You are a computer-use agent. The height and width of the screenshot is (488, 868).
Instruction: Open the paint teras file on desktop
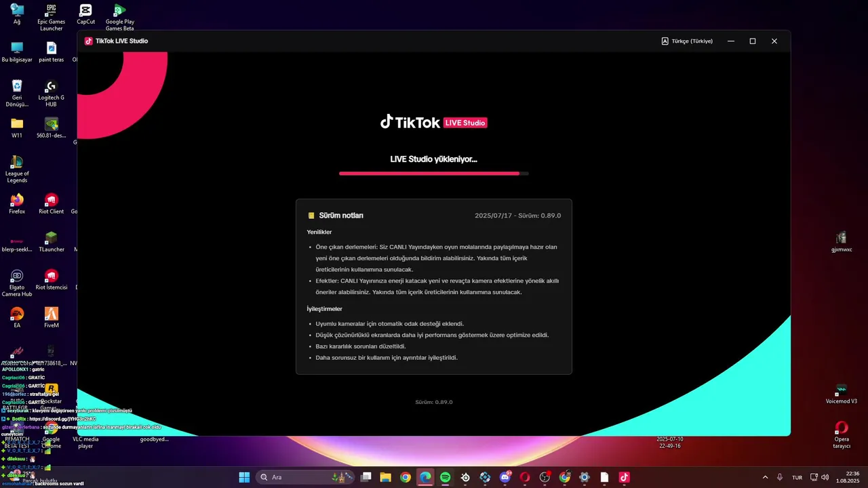pos(51,52)
